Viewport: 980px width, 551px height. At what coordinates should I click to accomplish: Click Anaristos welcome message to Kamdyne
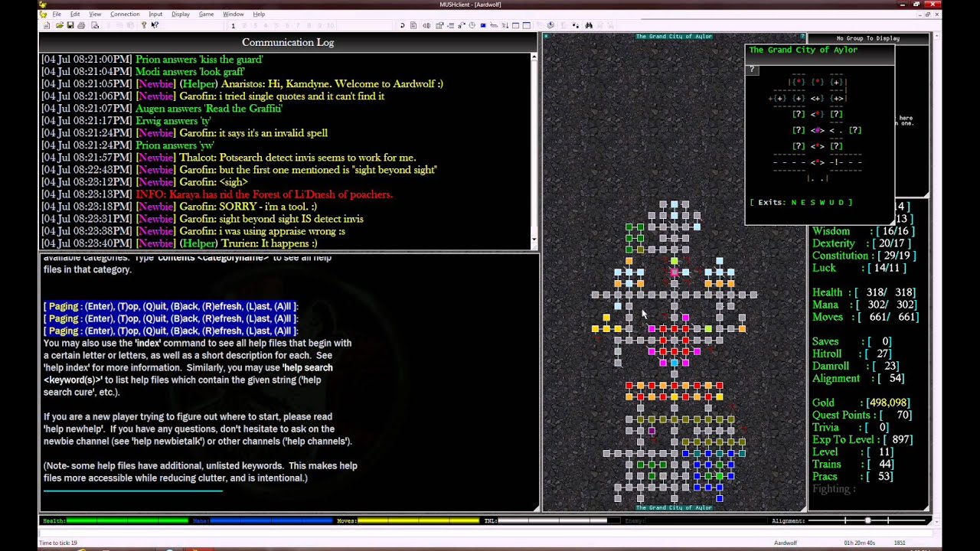tap(243, 83)
